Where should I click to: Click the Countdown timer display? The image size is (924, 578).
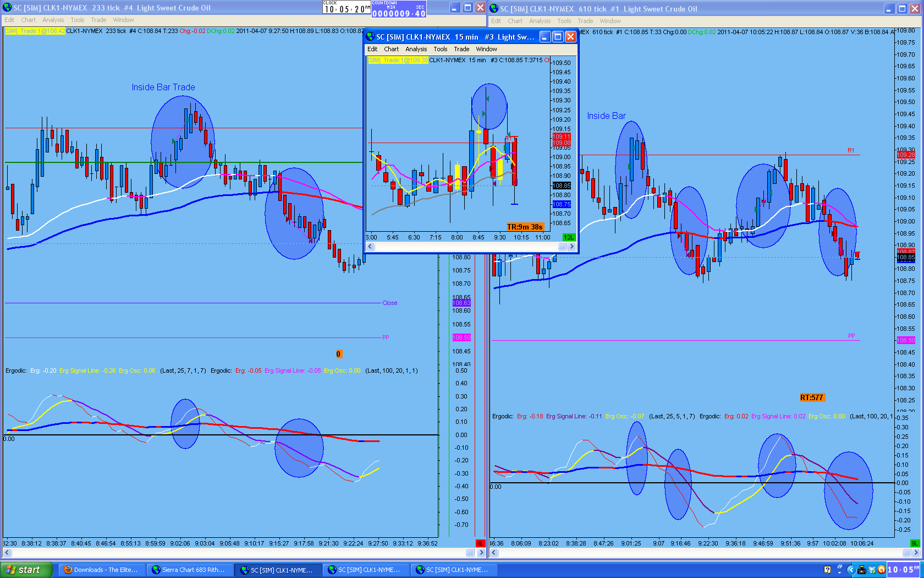pos(399,9)
